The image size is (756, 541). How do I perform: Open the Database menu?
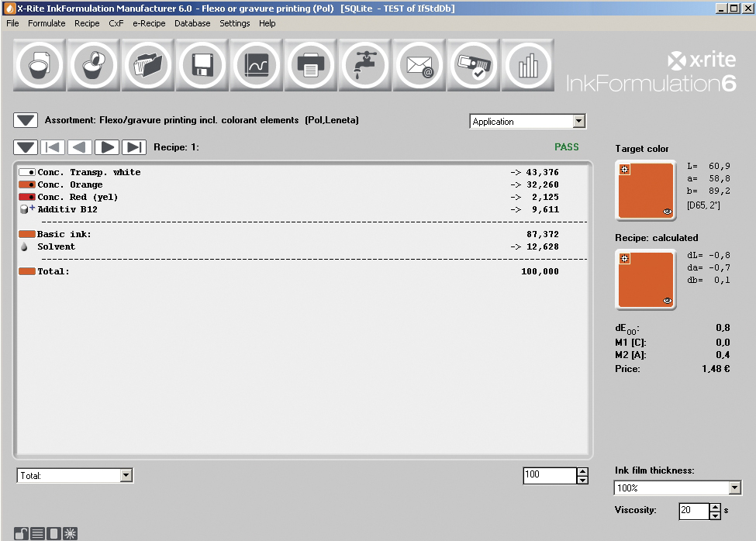point(192,23)
